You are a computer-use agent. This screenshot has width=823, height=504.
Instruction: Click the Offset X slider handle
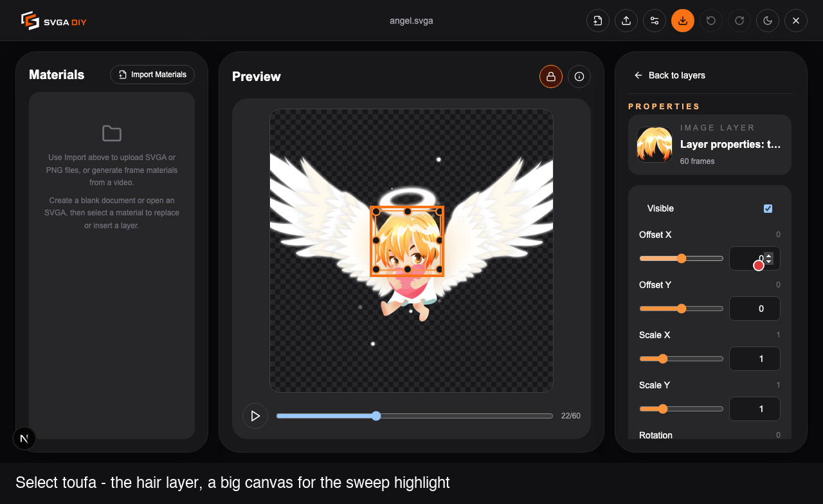coord(682,258)
